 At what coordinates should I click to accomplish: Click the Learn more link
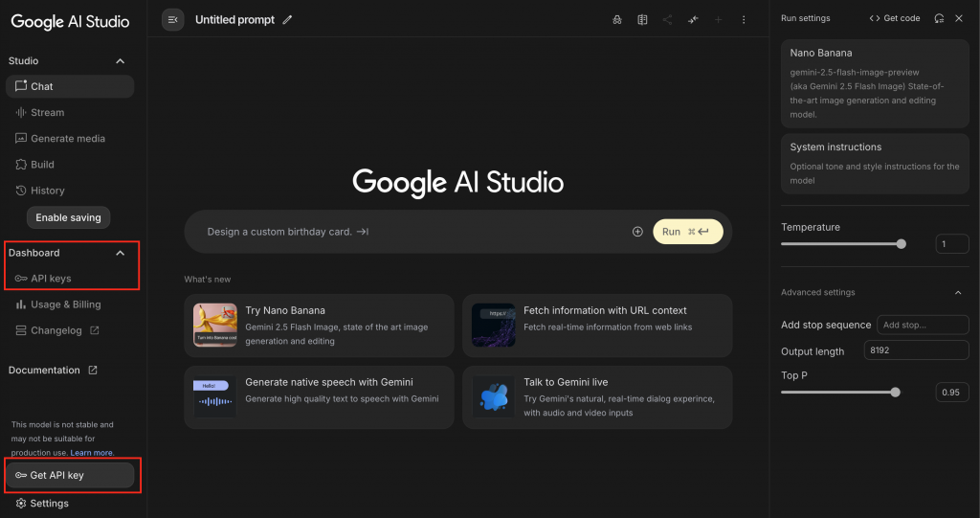point(91,452)
